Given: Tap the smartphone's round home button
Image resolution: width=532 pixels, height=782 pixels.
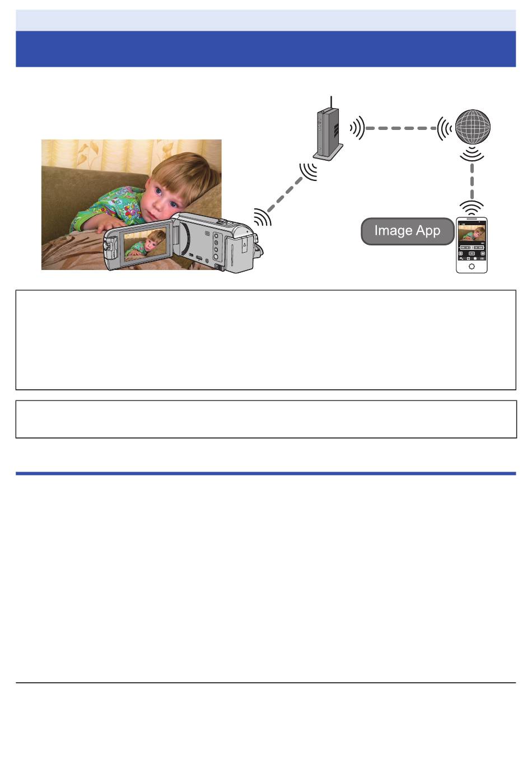Looking at the screenshot, I should pyautogui.click(x=472, y=267).
